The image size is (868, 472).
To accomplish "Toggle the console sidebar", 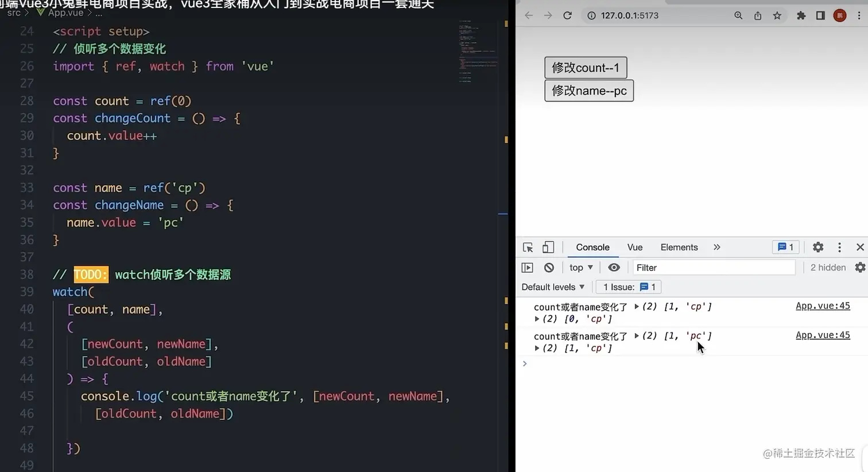I will [x=527, y=268].
